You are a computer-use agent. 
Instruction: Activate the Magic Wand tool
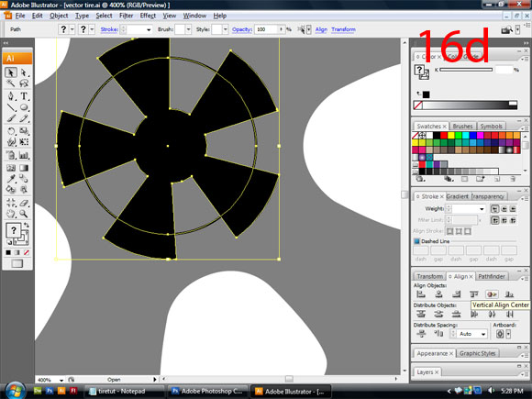tap(11, 83)
